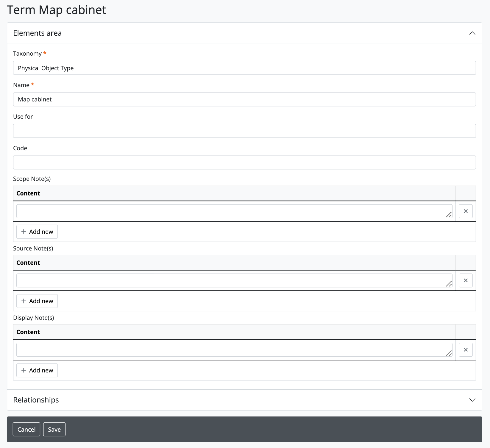Screen dimensions: 490x448
Task: Add new Source Note row
Action: [37, 301]
